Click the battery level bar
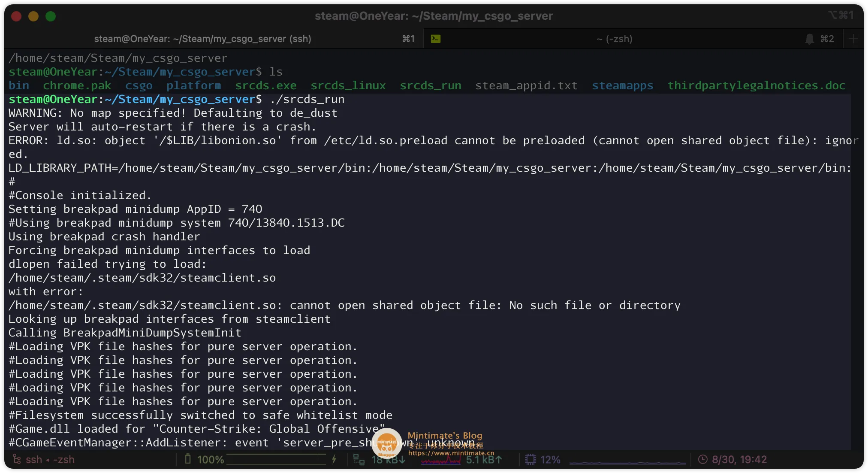The image size is (868, 473). [276, 460]
